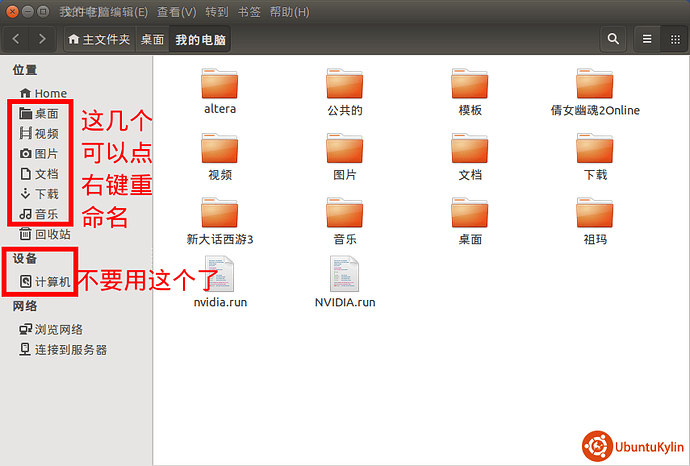Click 主文件夹 in the path bar

click(x=99, y=40)
